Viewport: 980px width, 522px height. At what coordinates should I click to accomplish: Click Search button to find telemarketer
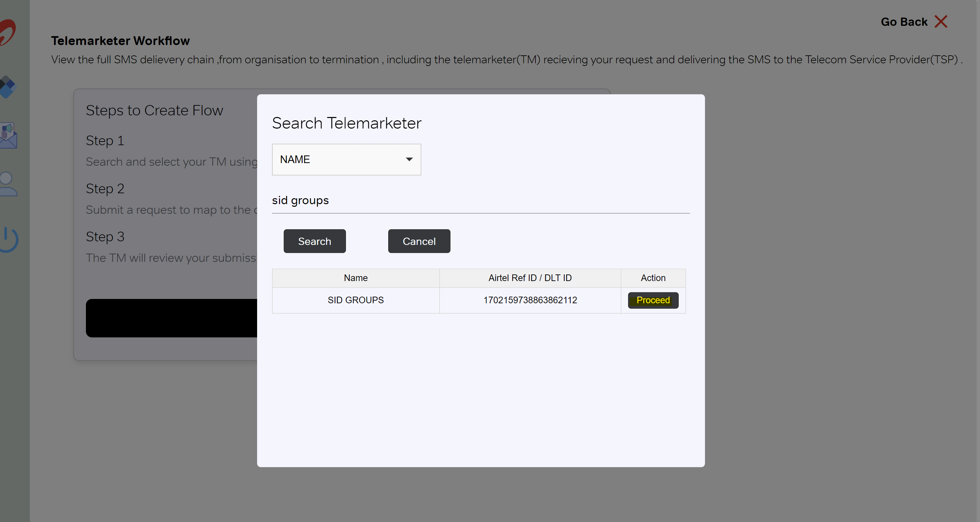315,241
